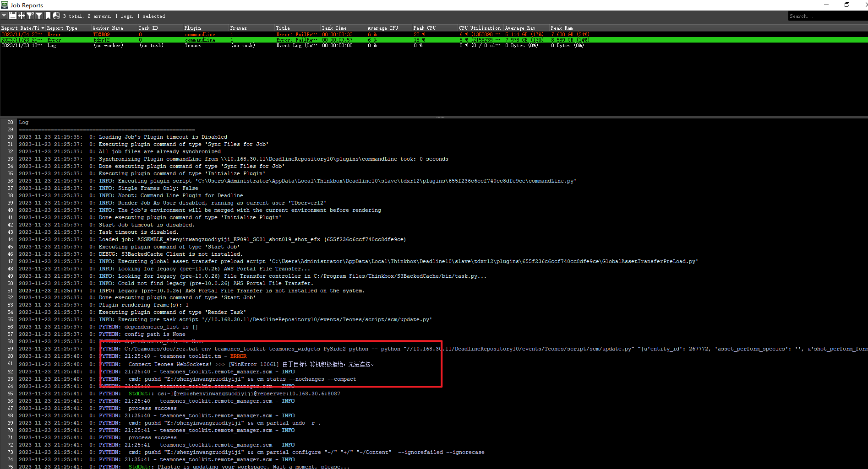Open the pie chart graph icon
Image resolution: width=868 pixels, height=469 pixels.
point(56,16)
